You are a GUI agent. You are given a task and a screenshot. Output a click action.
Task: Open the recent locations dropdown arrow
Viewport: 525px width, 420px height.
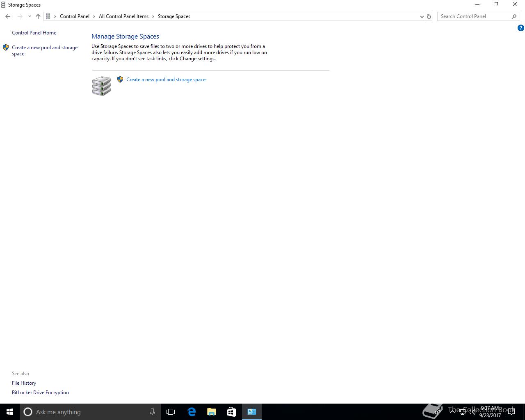pyautogui.click(x=30, y=16)
